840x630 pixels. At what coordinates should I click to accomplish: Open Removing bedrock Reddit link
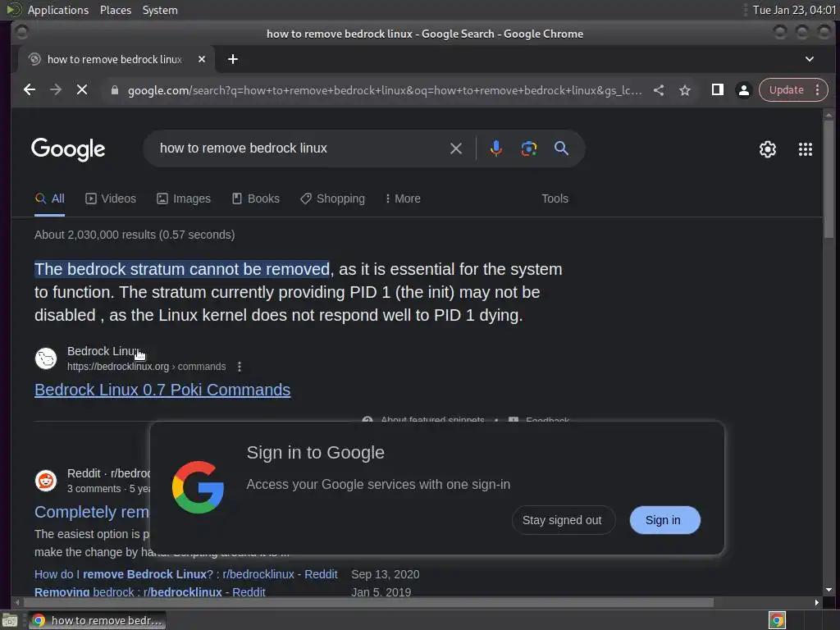tap(150, 592)
